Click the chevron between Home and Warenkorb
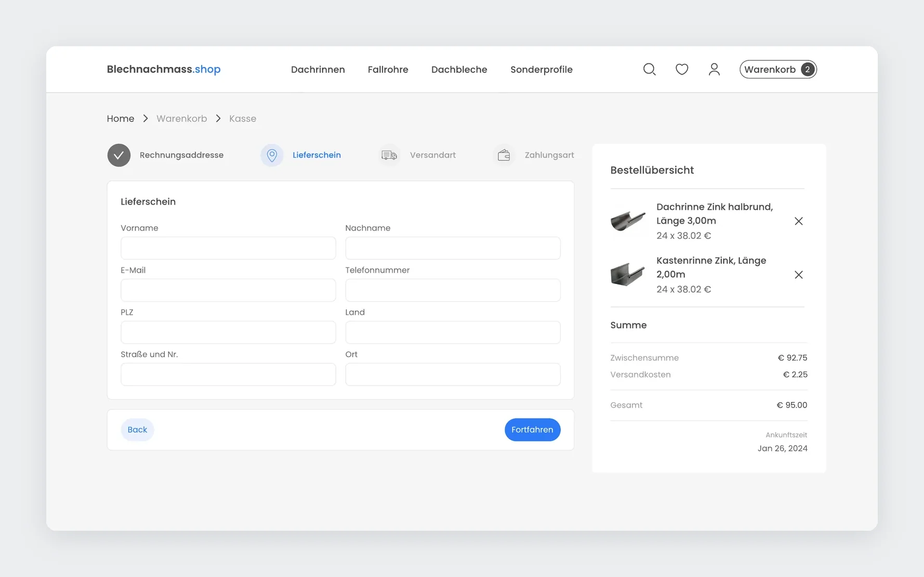 (146, 118)
